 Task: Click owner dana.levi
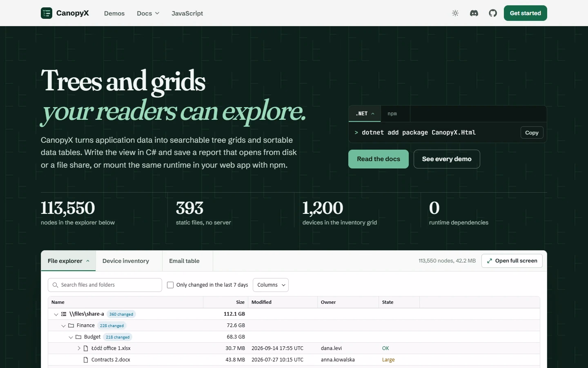[x=331, y=348]
